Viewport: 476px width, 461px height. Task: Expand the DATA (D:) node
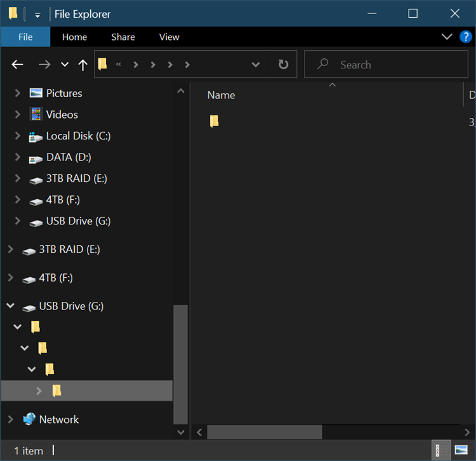tap(18, 157)
